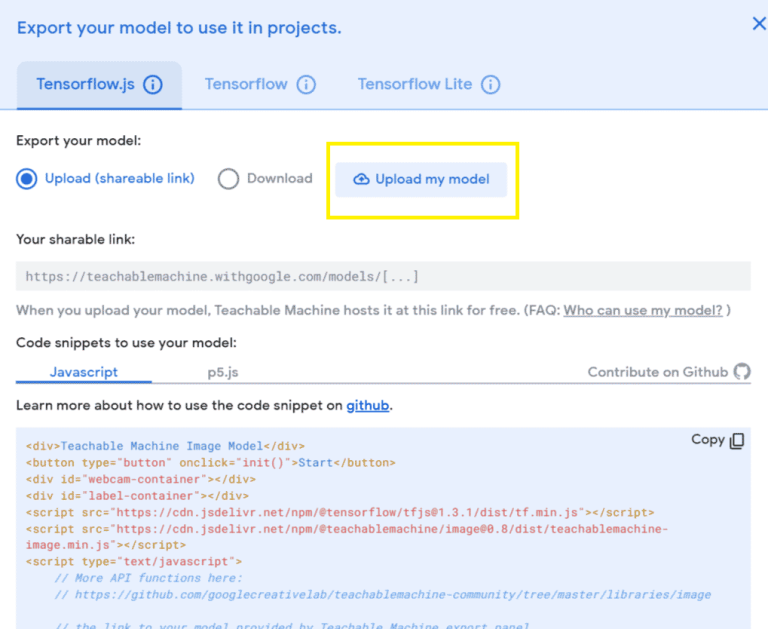Click the GitHub logo icon

coord(742,372)
